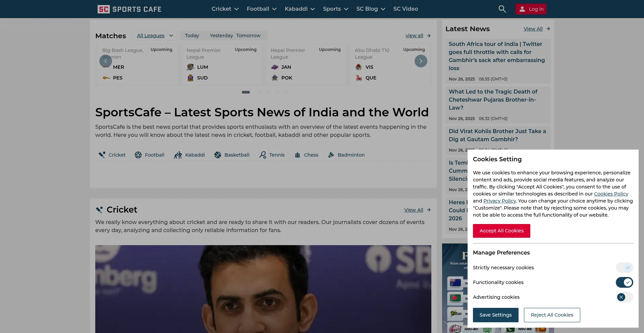
Task: Select the Tennis racket icon
Action: pyautogui.click(x=263, y=155)
